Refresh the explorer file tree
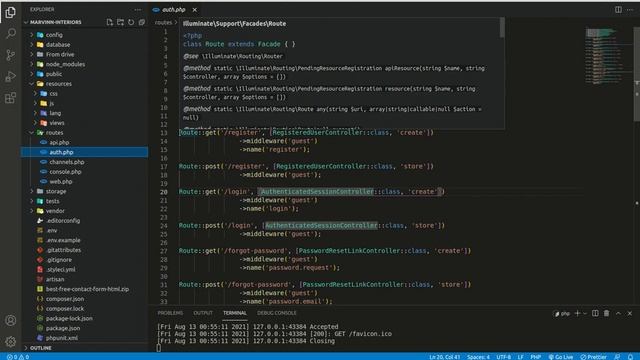640x360 pixels. 131,22
